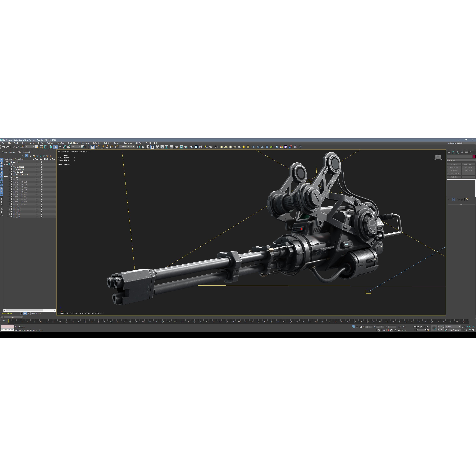Click the Add Time Tag label
Viewport: 476px width, 476px height.
[402, 330]
